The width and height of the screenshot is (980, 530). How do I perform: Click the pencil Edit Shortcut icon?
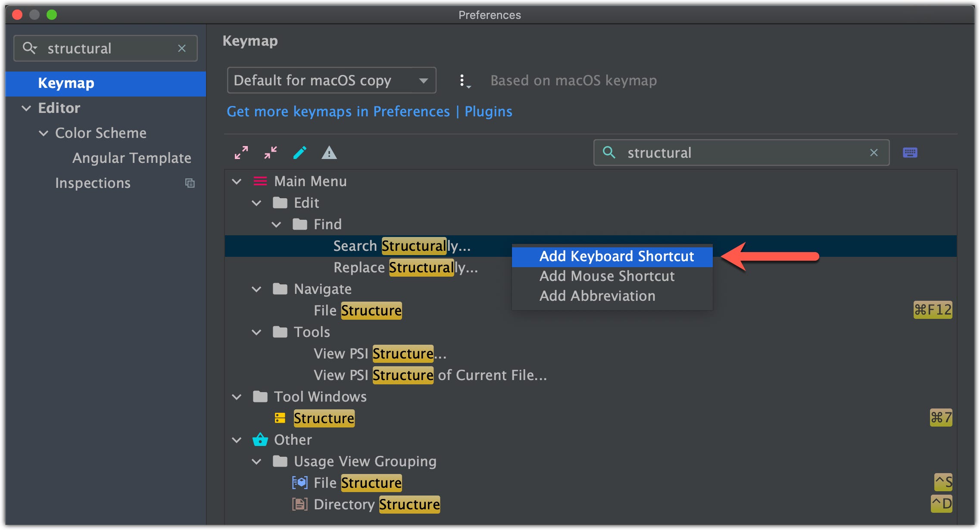tap(300, 153)
